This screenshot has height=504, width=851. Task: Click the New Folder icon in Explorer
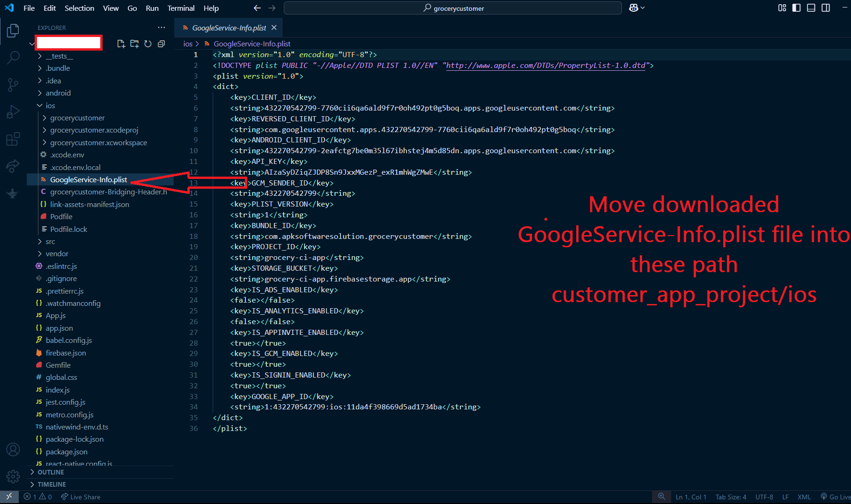coord(134,44)
